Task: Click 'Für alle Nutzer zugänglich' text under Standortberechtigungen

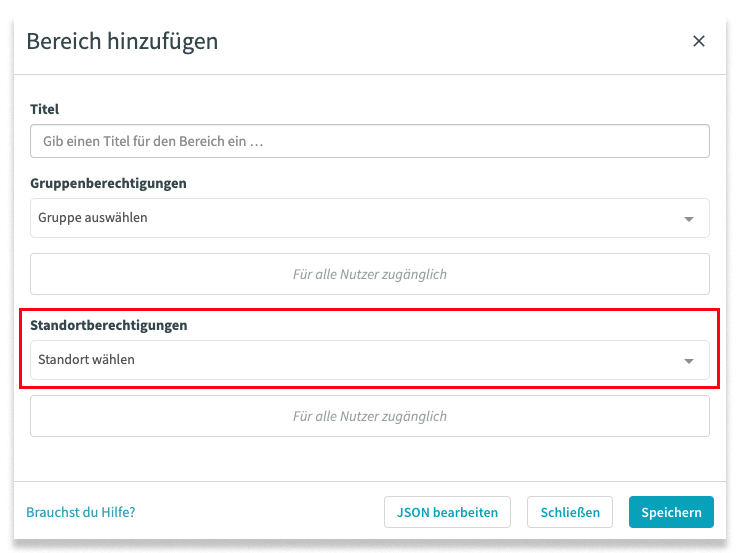Action: click(369, 416)
